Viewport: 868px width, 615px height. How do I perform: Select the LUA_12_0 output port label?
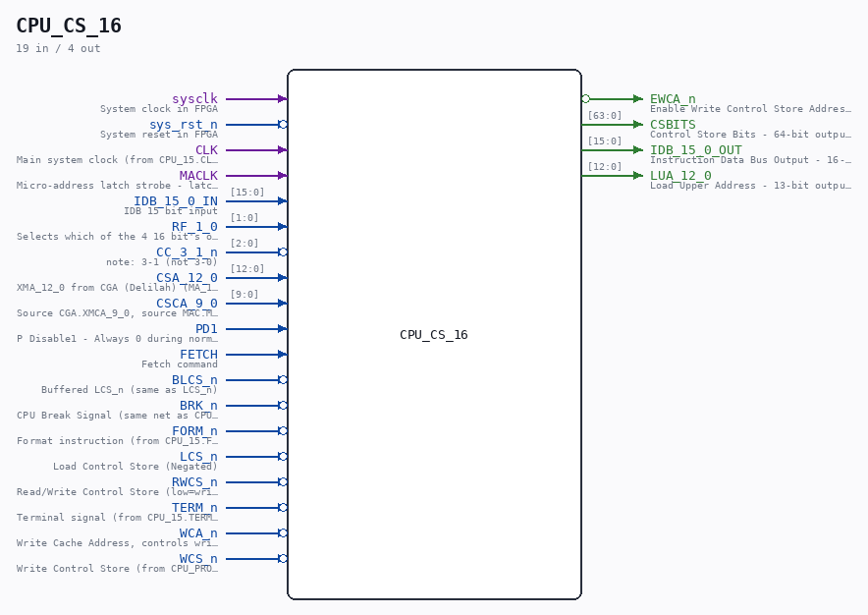680,175
